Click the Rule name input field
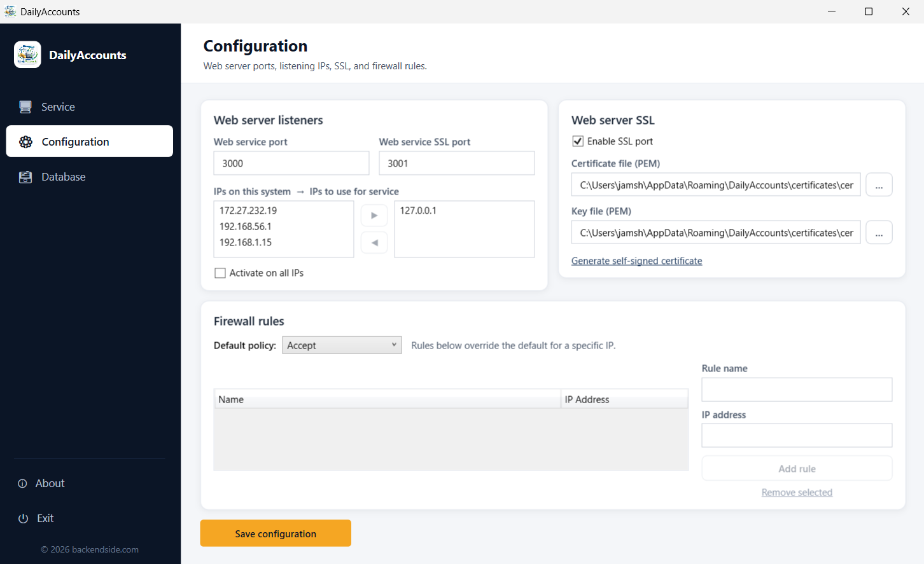The image size is (924, 564). pos(797,390)
